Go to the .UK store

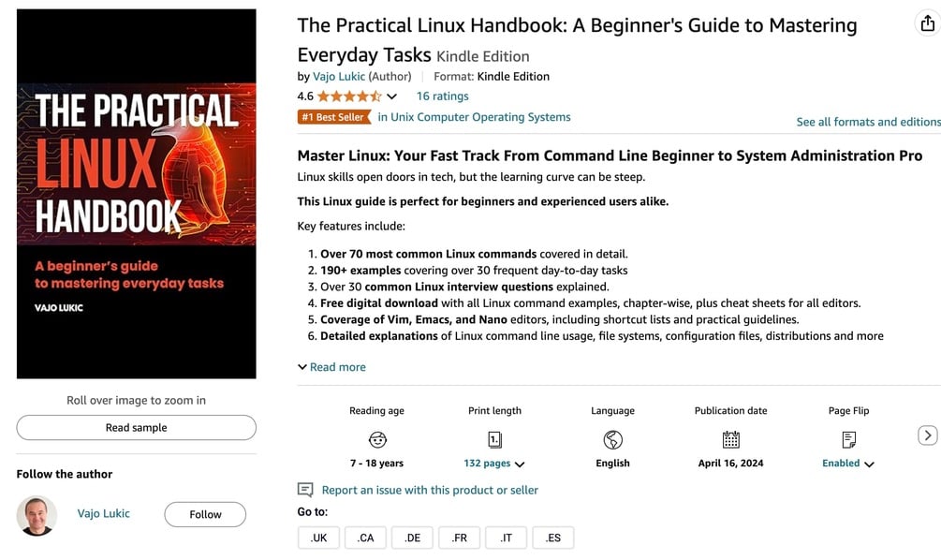(318, 538)
